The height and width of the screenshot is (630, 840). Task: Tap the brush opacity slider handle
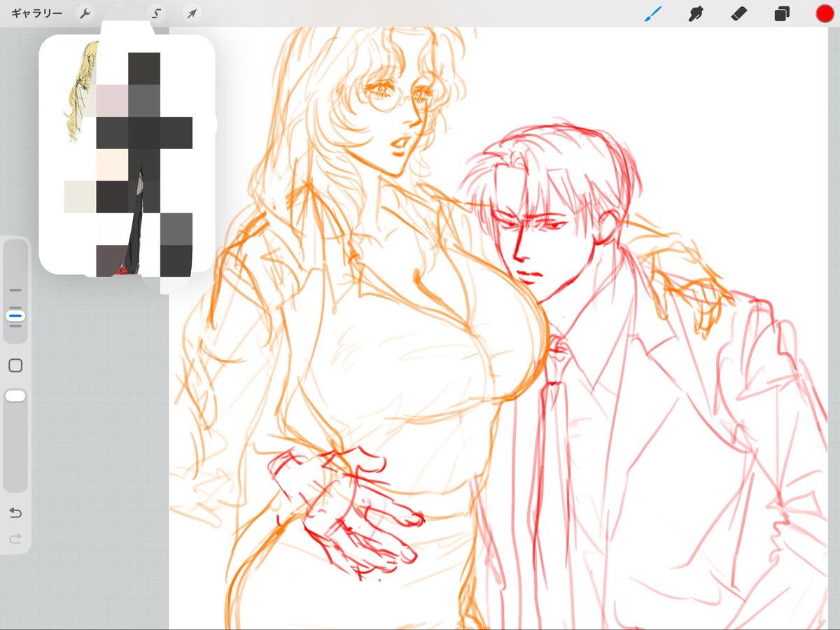(15, 396)
